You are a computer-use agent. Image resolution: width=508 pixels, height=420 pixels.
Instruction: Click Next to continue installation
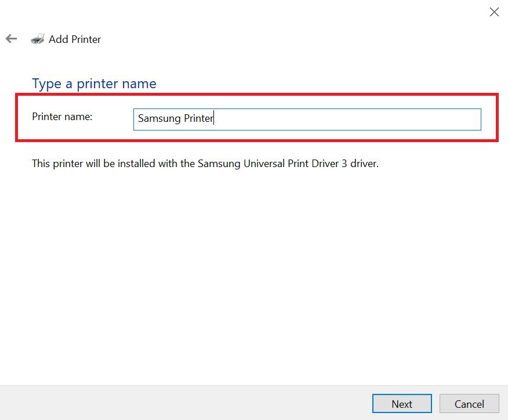pos(402,404)
